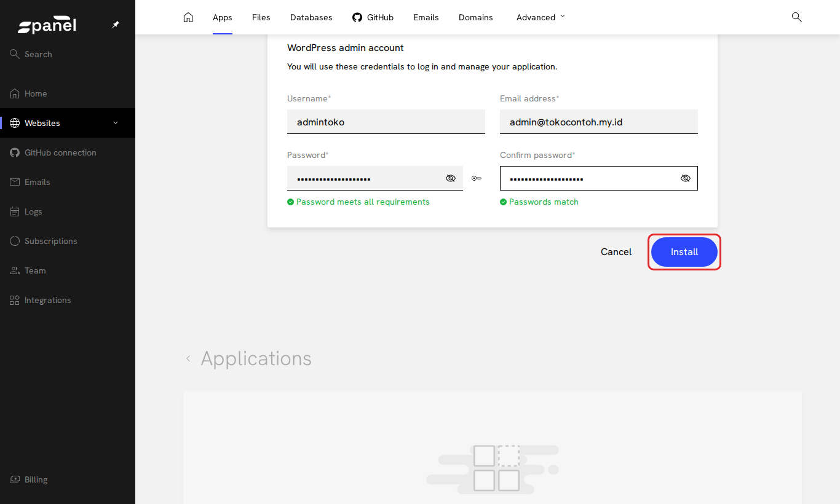The width and height of the screenshot is (840, 504).
Task: Click the pin icon beside panel logo
Action: [116, 25]
